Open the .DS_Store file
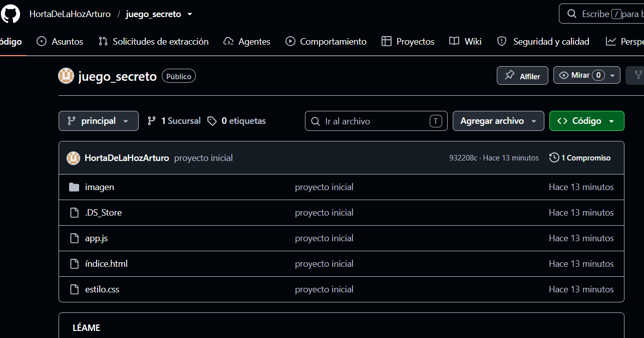Image resolution: width=644 pixels, height=338 pixels. tap(104, 213)
